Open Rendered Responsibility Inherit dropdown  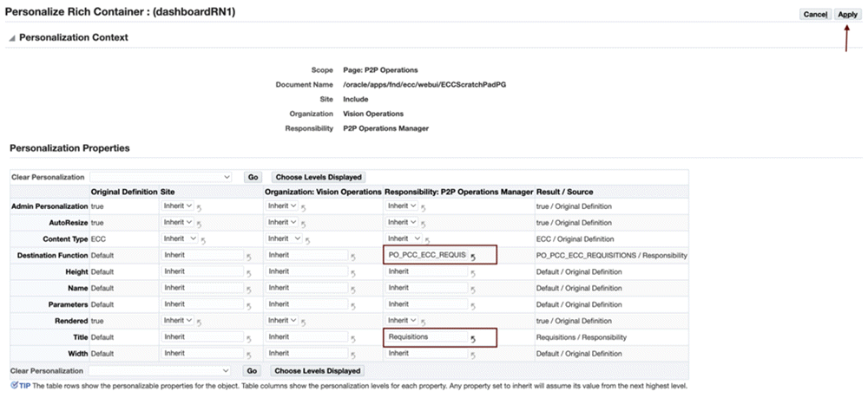(401, 321)
